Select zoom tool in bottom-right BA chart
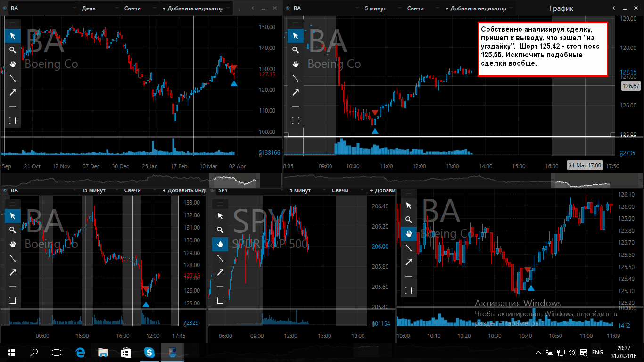Image resolution: width=644 pixels, height=362 pixels. [x=409, y=220]
